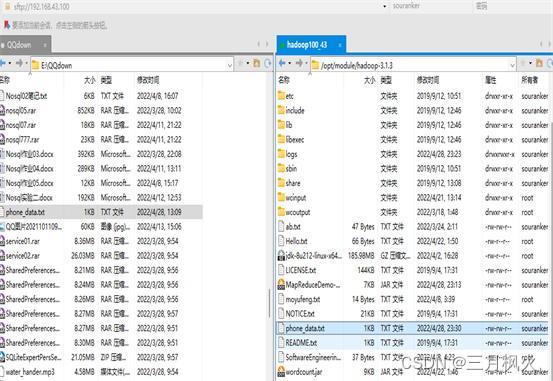Click the bookmark folder icon in the left pane toolbar
553x381 pixels.
pyautogui.click(x=257, y=64)
